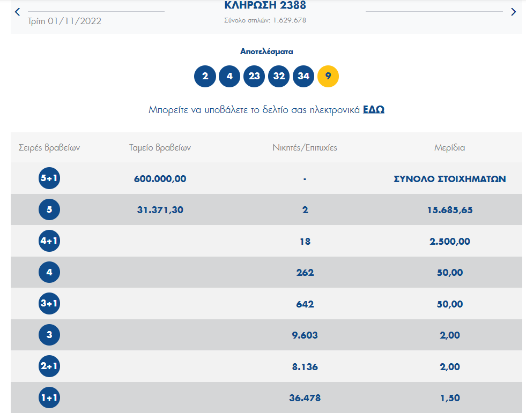Click the 31.371,30 prize fund value
The width and height of the screenshot is (526, 420).
tap(160, 210)
